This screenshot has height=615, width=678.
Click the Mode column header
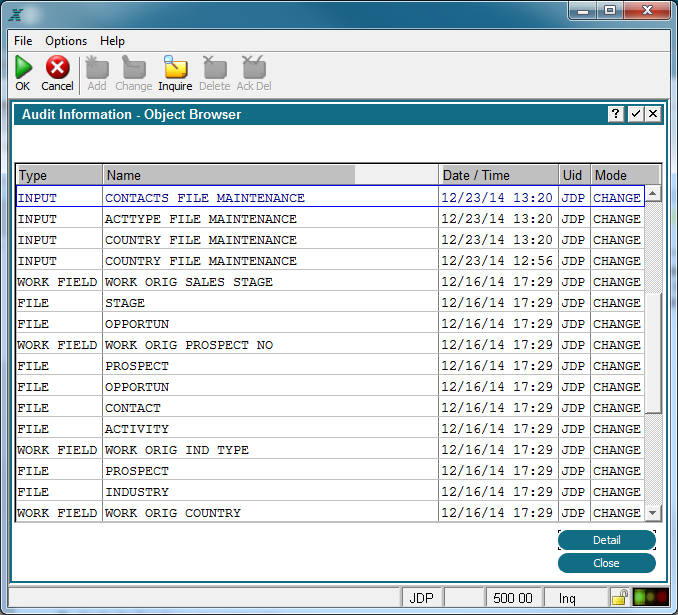[625, 175]
